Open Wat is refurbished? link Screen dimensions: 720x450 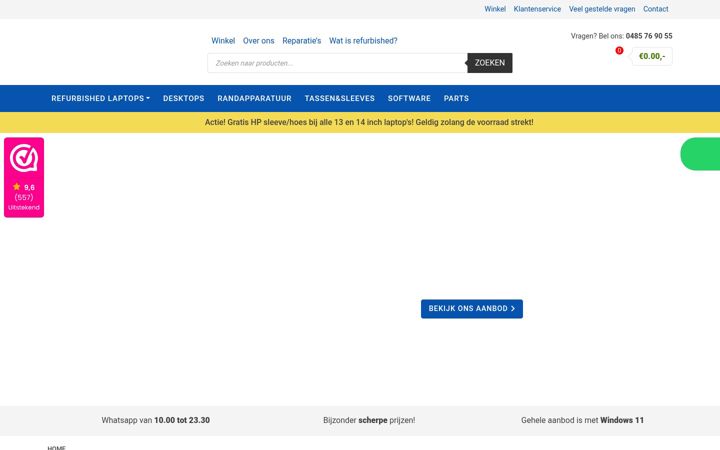click(363, 41)
